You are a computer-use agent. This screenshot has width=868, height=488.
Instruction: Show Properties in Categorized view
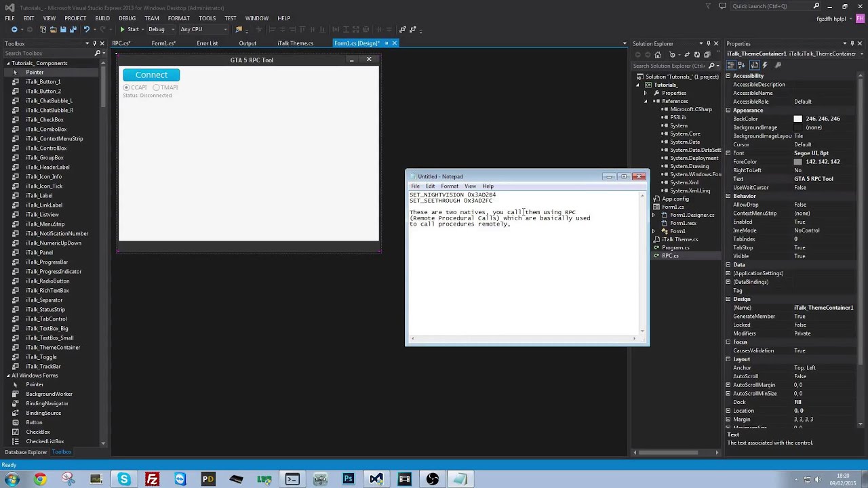coord(731,65)
